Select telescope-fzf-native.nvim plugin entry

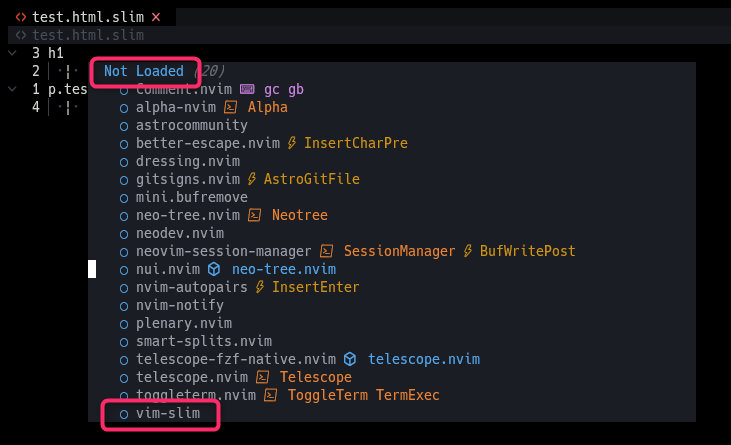pyautogui.click(x=236, y=359)
